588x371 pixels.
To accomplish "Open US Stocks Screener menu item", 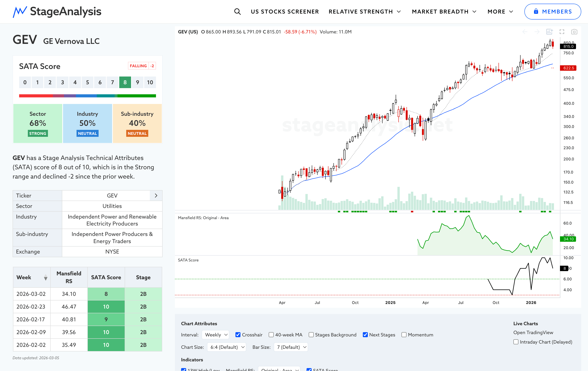I will 285,11.
